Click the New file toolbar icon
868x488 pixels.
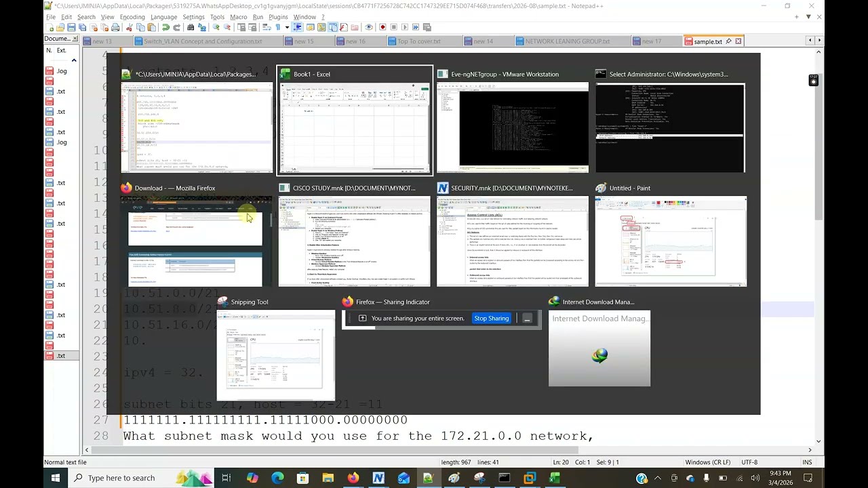pyautogui.click(x=50, y=27)
